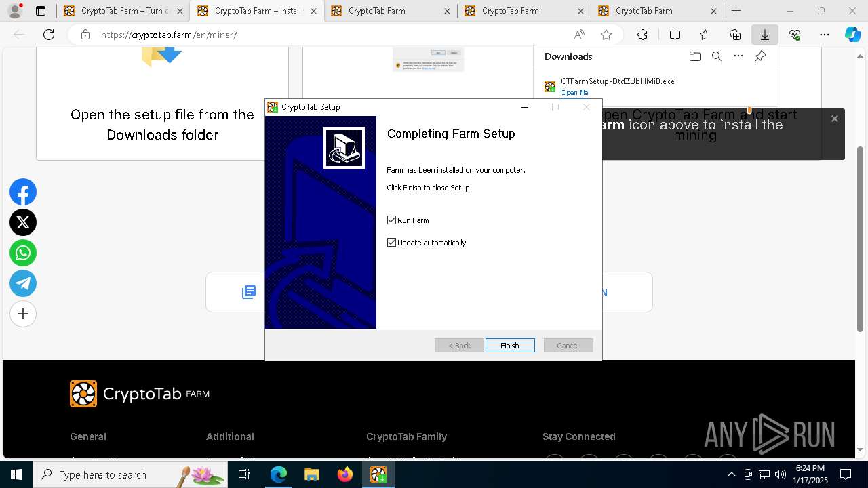868x488 pixels.
Task: Share page via Telegram
Action: pyautogui.click(x=23, y=283)
